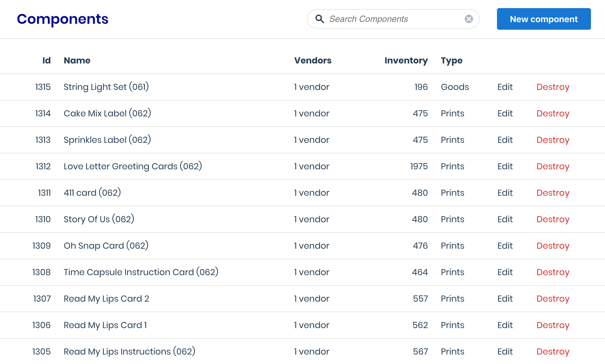Edit Read My Lips Instructions (062)
The height and width of the screenshot is (364, 605).
505,352
